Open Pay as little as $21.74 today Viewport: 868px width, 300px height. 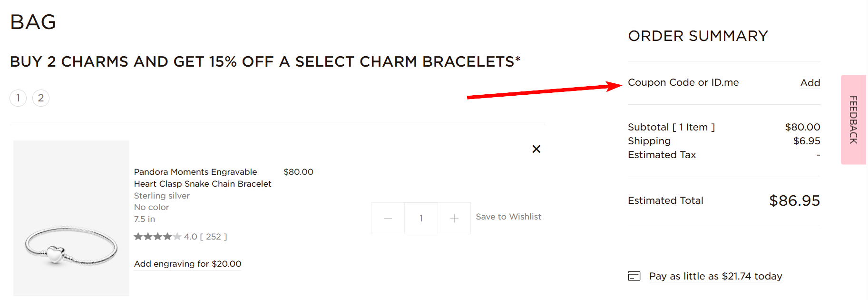tap(715, 276)
